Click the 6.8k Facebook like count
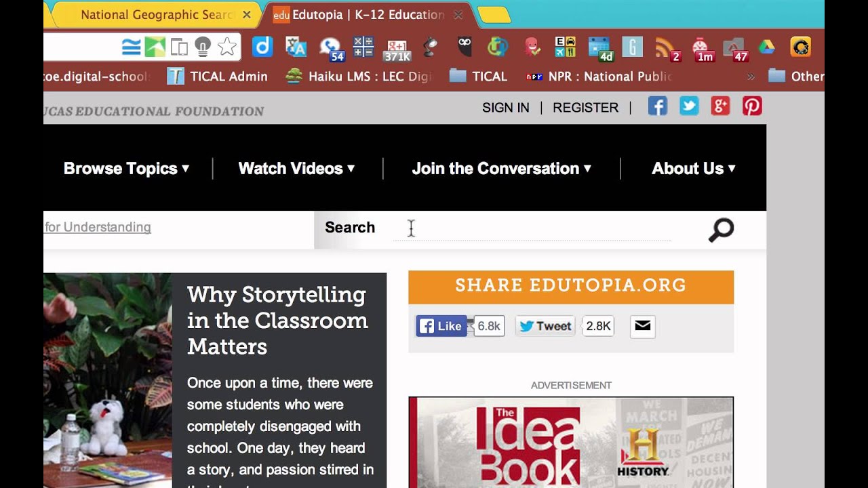The width and height of the screenshot is (868, 488). [x=489, y=326]
